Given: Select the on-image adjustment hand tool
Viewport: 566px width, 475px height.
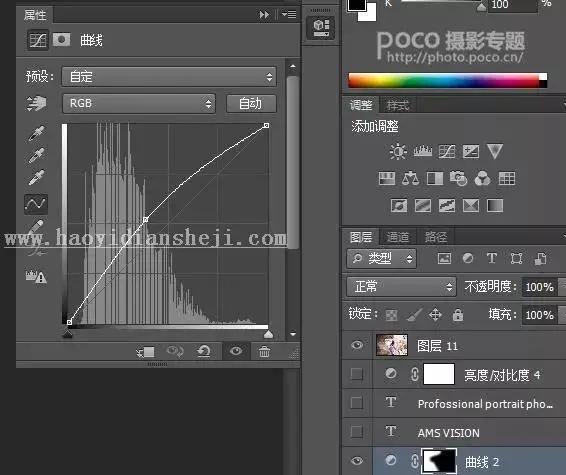Looking at the screenshot, I should 36,104.
